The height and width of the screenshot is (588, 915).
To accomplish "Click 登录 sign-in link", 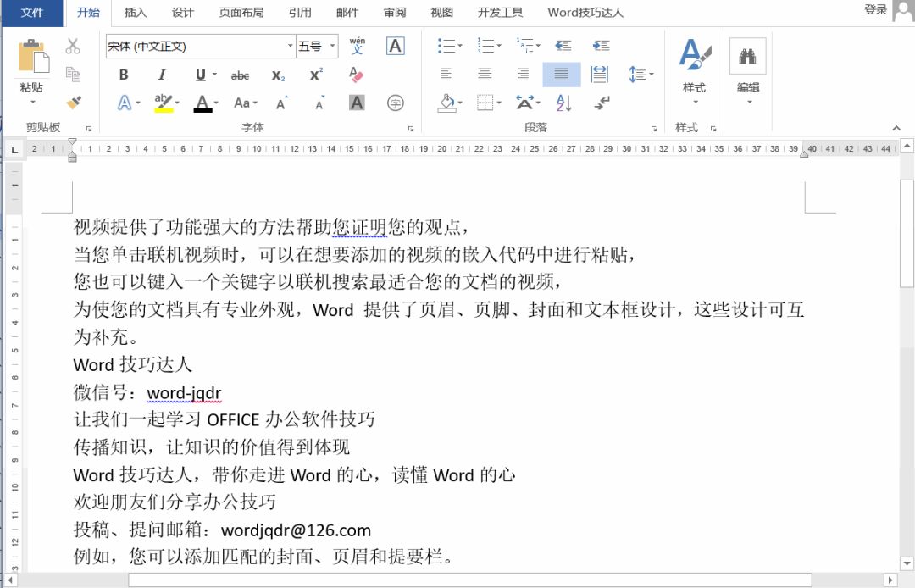I will (875, 10).
